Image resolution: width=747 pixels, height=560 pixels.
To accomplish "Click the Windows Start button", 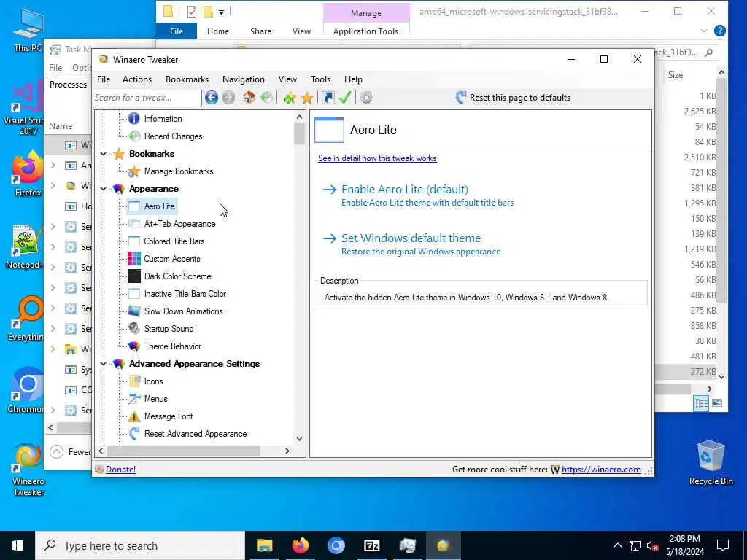I will click(x=18, y=545).
